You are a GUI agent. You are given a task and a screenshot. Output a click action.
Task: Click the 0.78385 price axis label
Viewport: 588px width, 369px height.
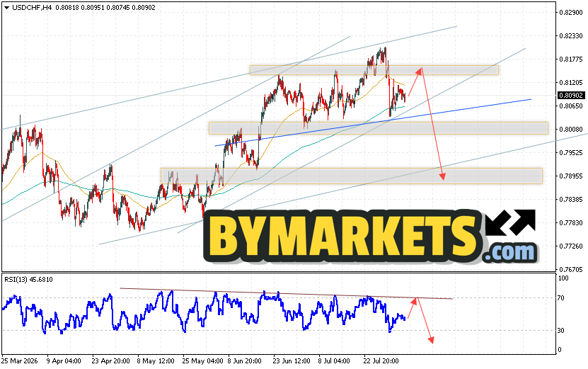571,199
